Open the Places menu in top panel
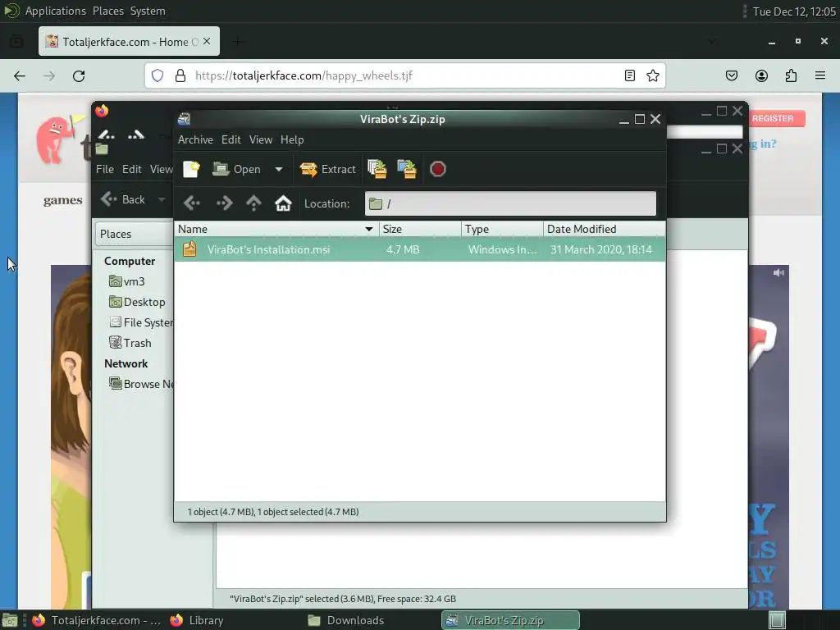The width and height of the screenshot is (840, 630). (107, 11)
